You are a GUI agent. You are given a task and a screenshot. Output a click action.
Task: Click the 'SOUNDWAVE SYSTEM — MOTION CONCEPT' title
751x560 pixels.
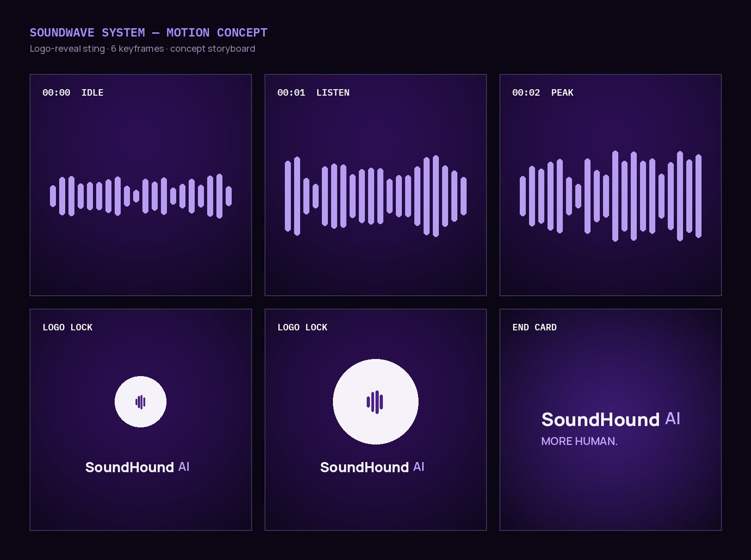click(x=148, y=33)
